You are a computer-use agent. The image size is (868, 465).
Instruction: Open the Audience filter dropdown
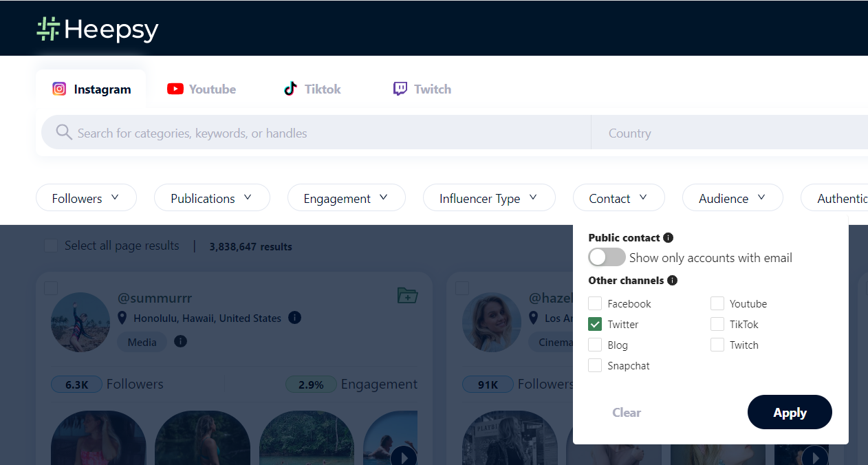pyautogui.click(x=733, y=197)
